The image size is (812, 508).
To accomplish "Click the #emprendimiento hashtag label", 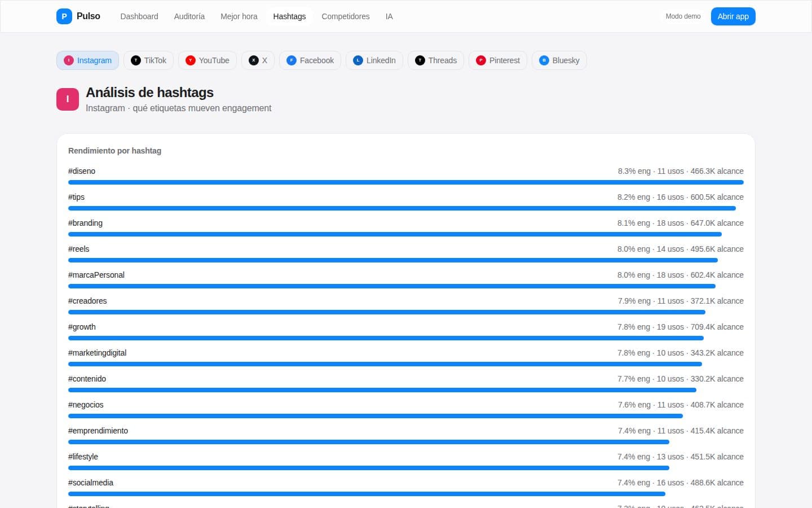I will pyautogui.click(x=98, y=431).
